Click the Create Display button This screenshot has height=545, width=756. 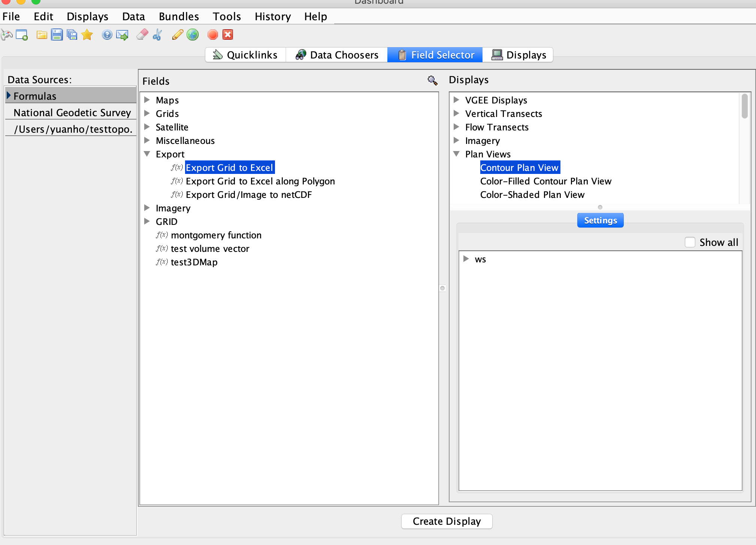[447, 521]
